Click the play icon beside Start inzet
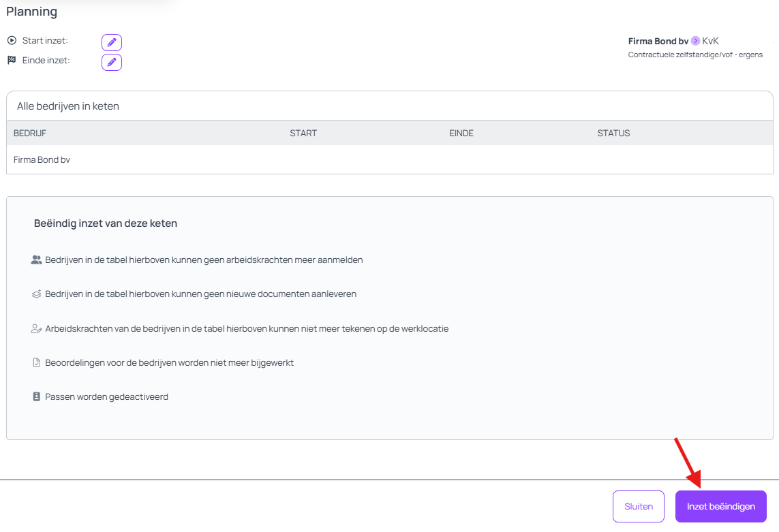This screenshot has width=779, height=532. 12,41
